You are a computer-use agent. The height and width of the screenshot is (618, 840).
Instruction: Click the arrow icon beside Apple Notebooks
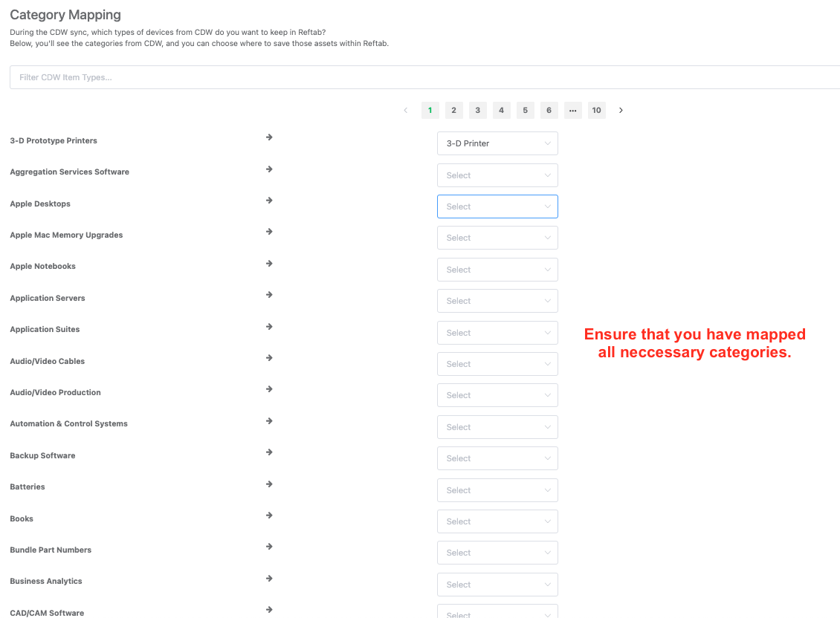tap(269, 264)
